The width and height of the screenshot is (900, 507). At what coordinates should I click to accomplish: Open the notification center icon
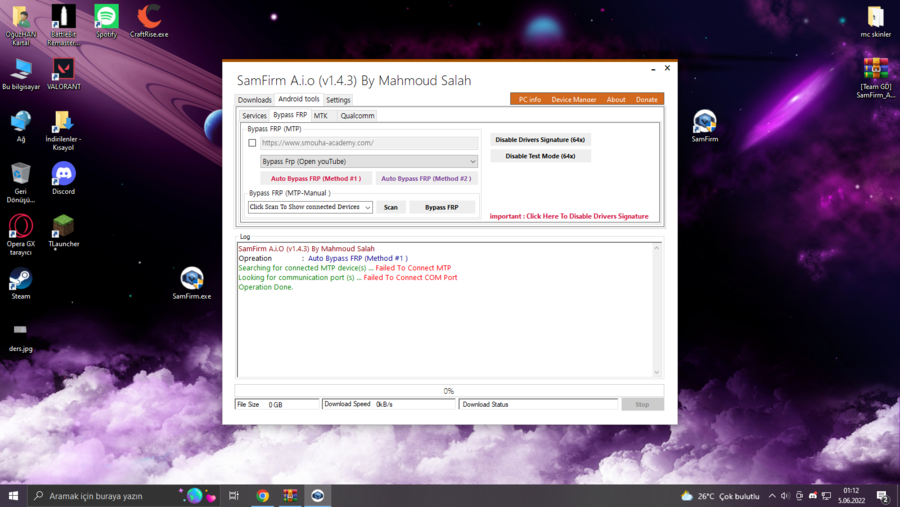click(883, 496)
